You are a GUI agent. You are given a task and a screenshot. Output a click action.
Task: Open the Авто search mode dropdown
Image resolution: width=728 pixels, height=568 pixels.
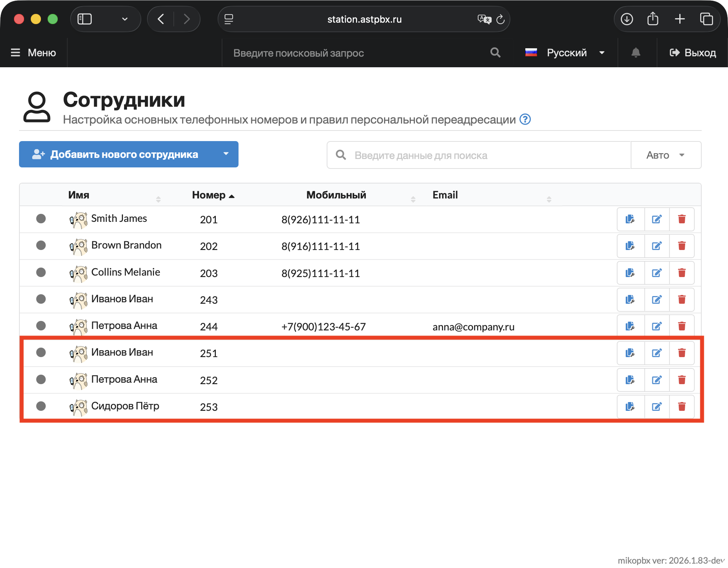tap(665, 155)
